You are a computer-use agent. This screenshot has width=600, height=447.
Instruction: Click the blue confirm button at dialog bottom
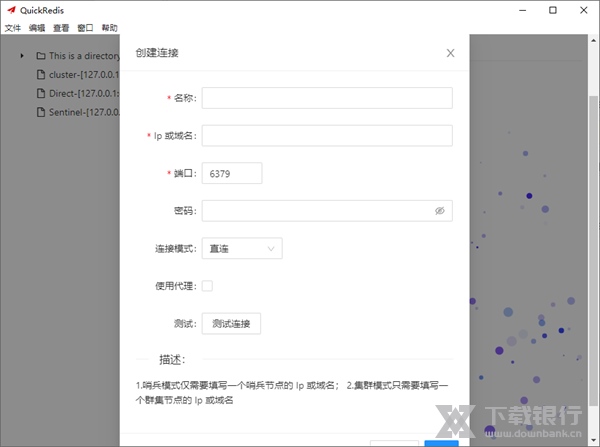442,444
